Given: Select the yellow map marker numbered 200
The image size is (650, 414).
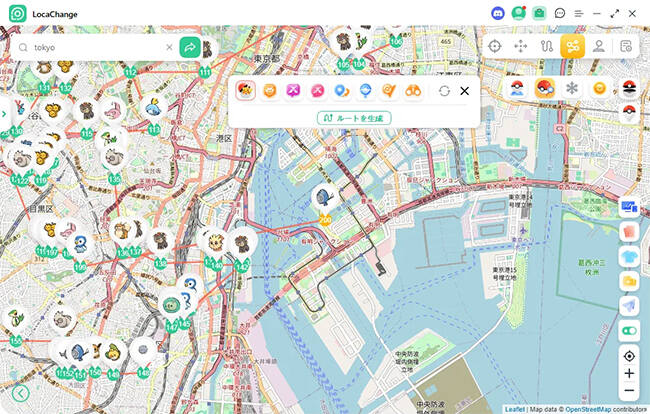Looking at the screenshot, I should (325, 220).
